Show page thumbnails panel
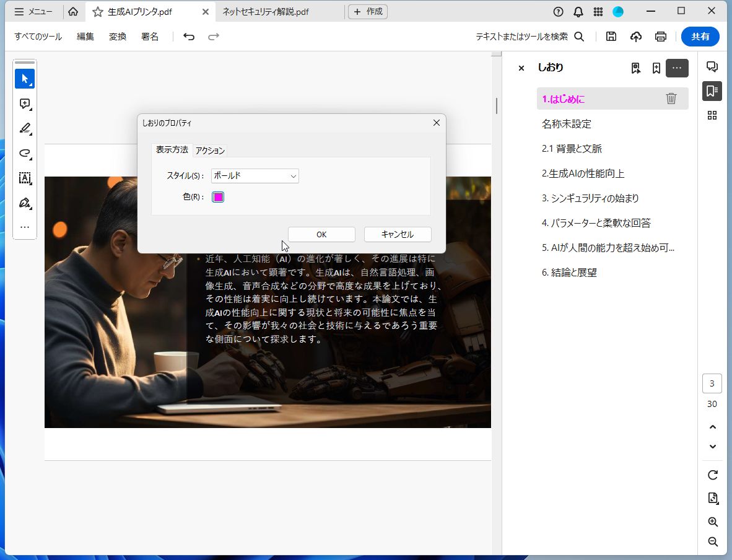Image resolution: width=732 pixels, height=560 pixels. coord(712,115)
